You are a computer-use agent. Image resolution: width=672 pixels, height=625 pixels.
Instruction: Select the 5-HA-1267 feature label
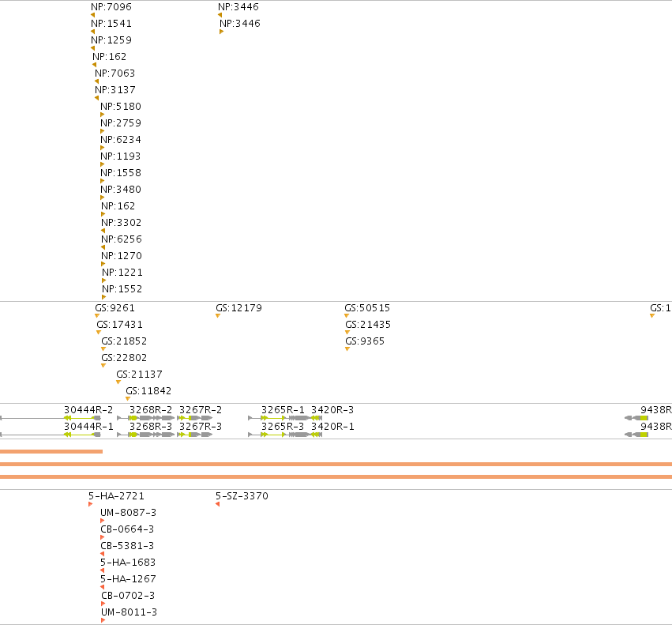point(128,579)
